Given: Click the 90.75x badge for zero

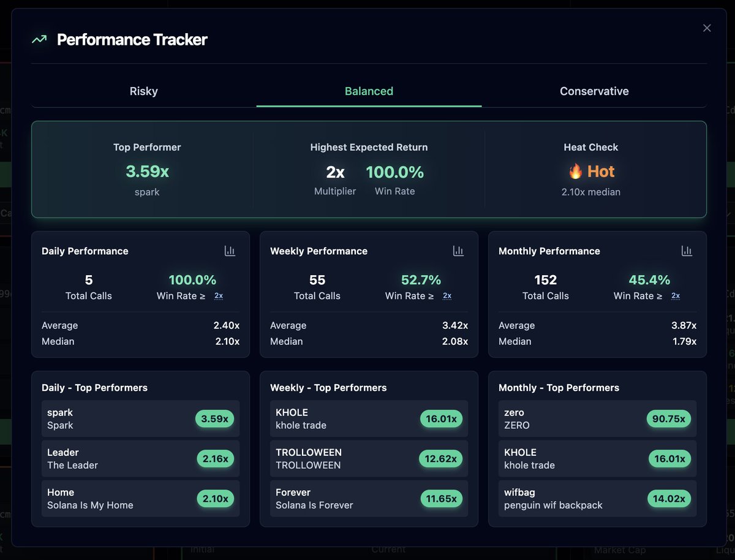Looking at the screenshot, I should (x=669, y=419).
